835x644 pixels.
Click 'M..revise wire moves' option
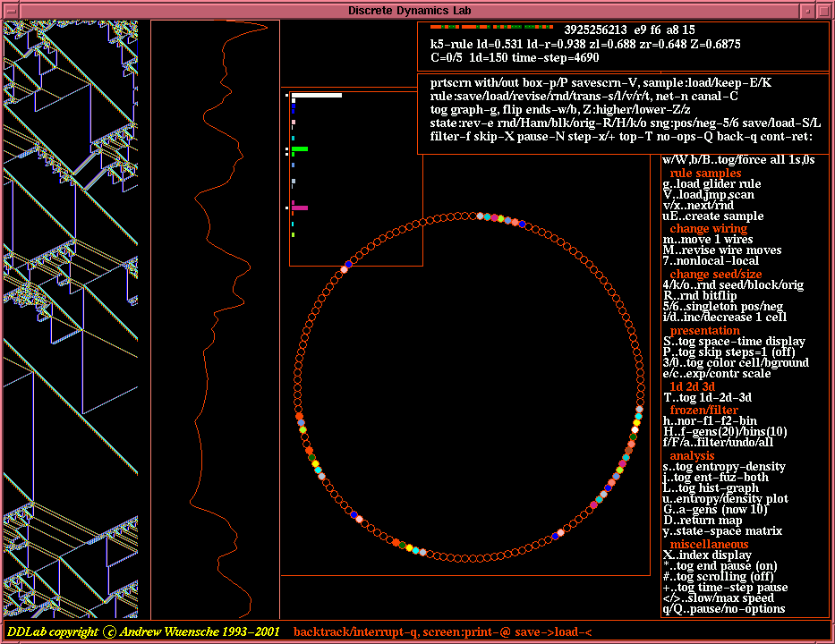click(722, 250)
